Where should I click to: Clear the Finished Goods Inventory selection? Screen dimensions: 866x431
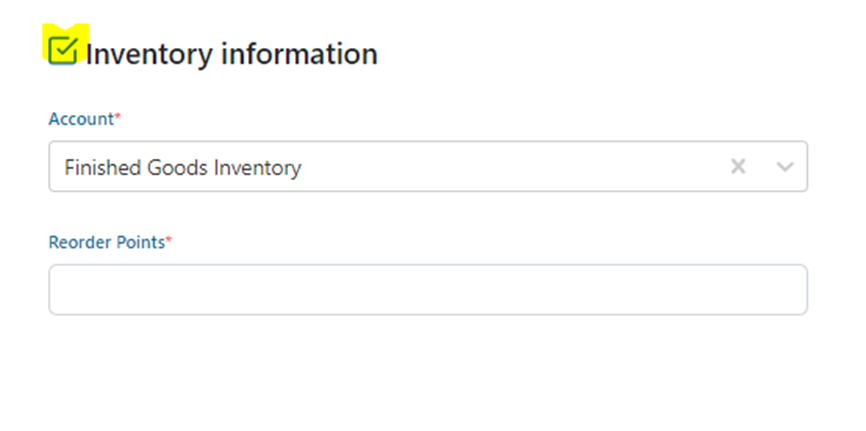(x=738, y=167)
